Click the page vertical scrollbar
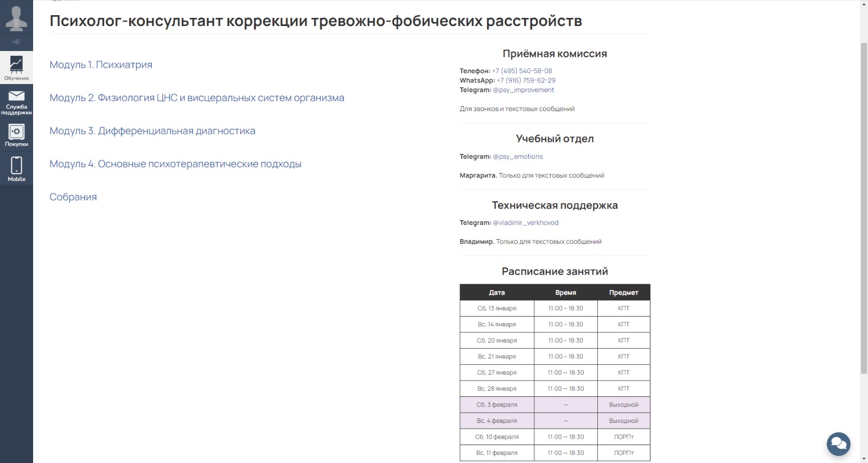The height and width of the screenshot is (463, 868). [x=864, y=206]
